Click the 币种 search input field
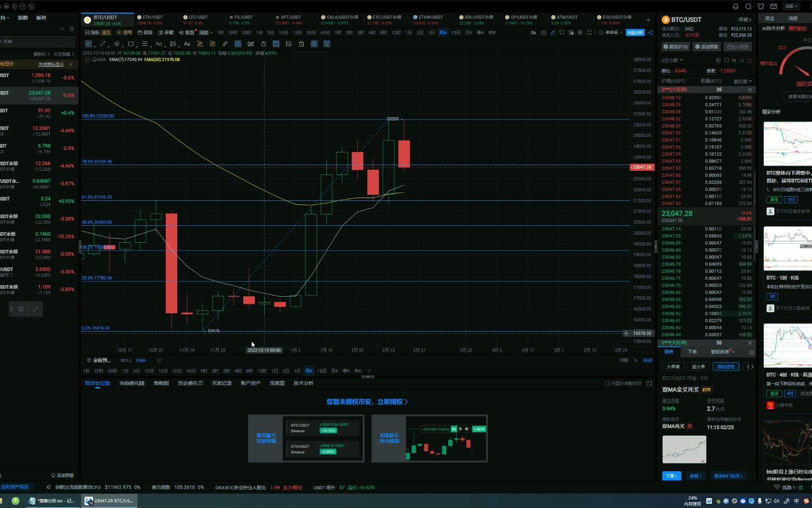812x508 pixels. coord(37,41)
